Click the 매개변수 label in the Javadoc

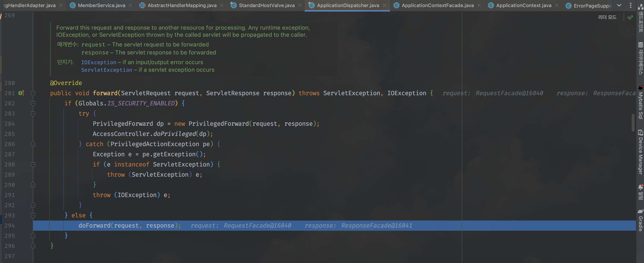pyautogui.click(x=68, y=44)
